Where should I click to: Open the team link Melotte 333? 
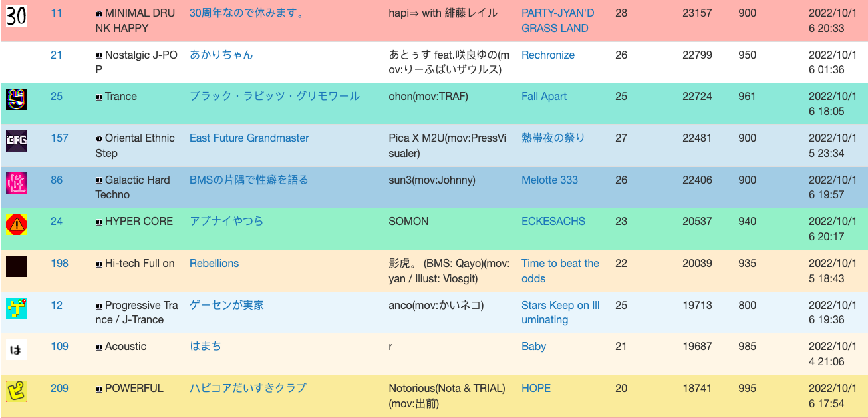tap(549, 180)
